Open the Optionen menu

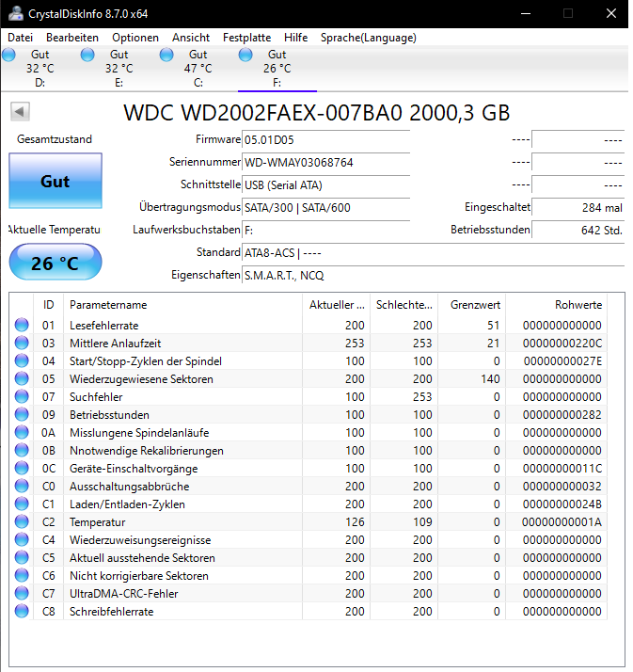point(135,38)
